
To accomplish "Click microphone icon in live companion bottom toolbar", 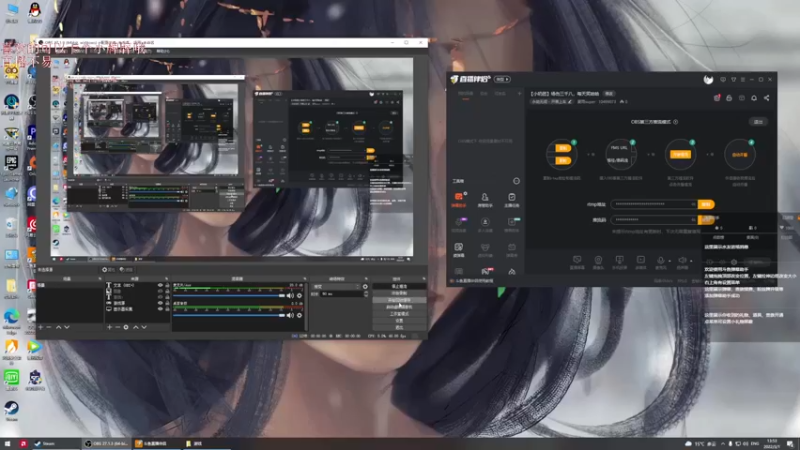I will [x=660, y=262].
